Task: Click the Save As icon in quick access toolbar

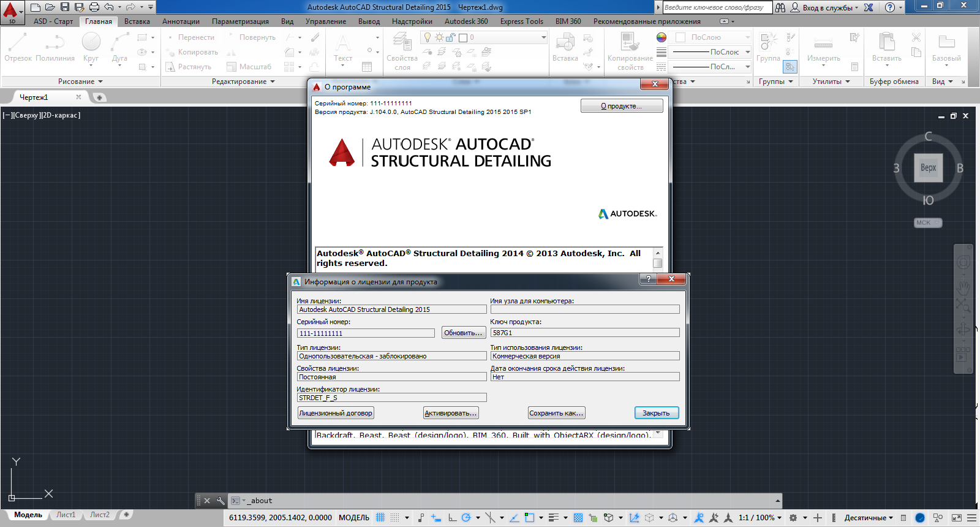Action: tap(80, 7)
